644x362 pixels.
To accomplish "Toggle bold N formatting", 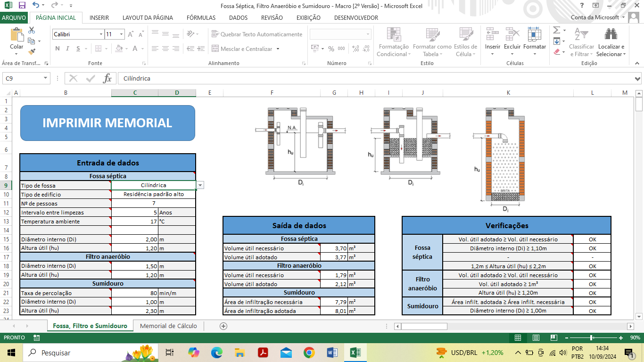I will pyautogui.click(x=58, y=49).
